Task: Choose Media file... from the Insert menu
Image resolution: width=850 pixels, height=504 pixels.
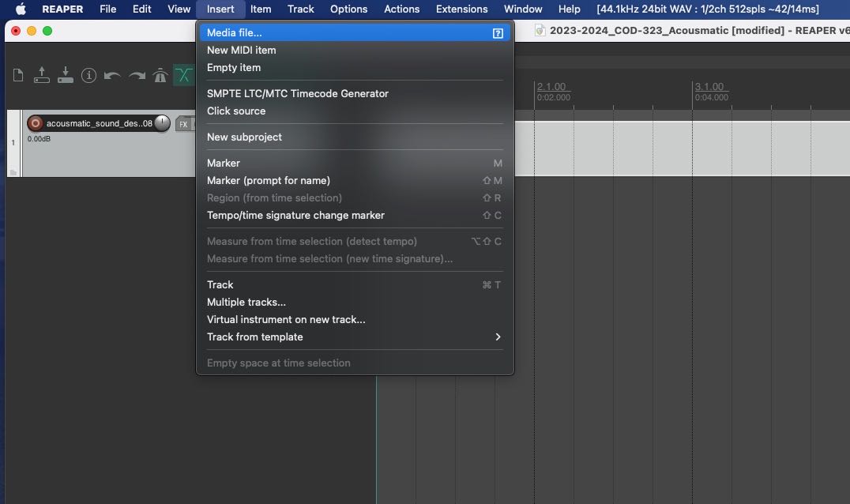Action: point(235,32)
